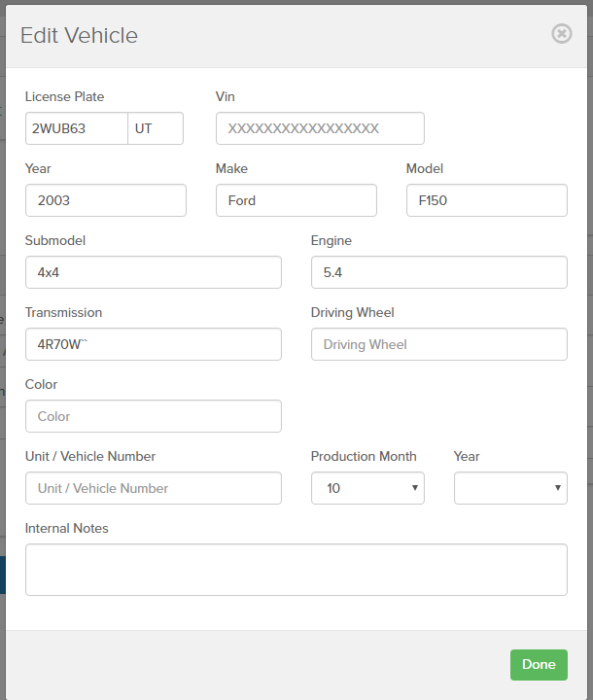Click the license plate state field UT
This screenshot has height=700, width=593.
[x=156, y=128]
